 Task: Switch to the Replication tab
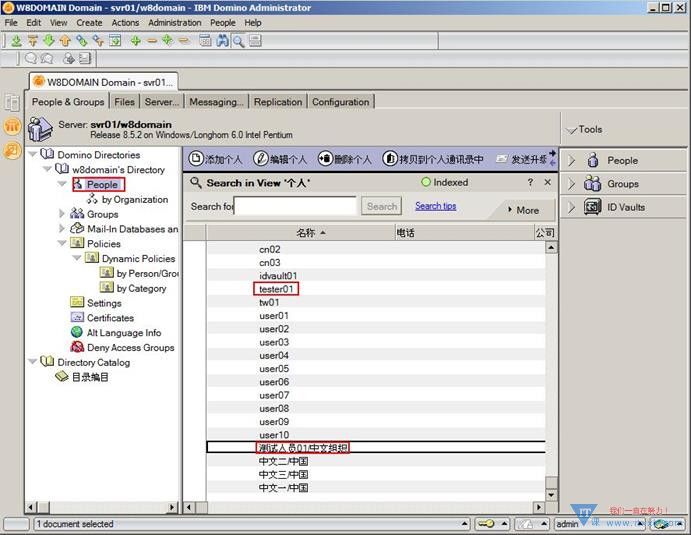(278, 102)
